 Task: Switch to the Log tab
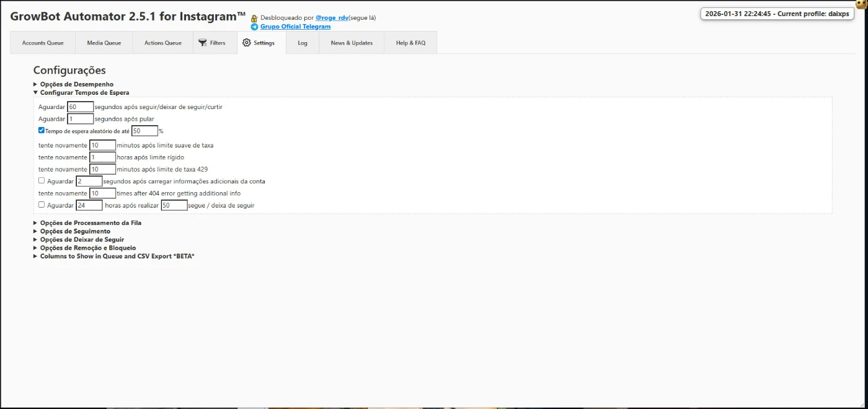[x=303, y=43]
